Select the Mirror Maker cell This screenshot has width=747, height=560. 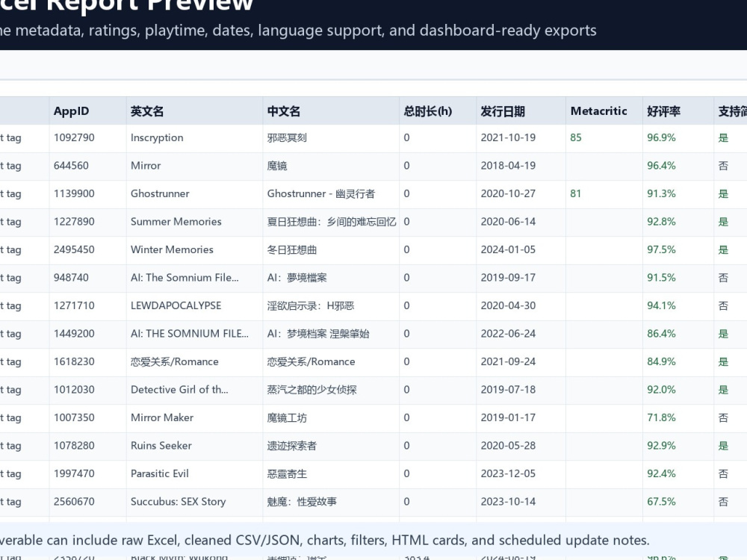[194, 418]
